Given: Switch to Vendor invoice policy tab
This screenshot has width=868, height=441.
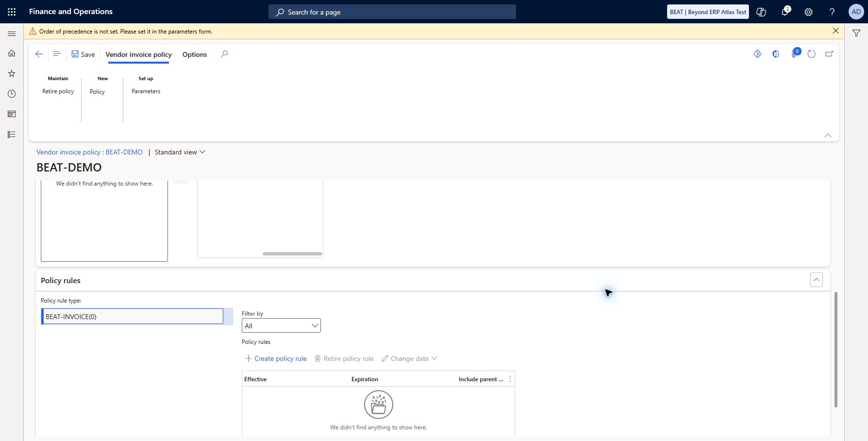Looking at the screenshot, I should click(x=138, y=54).
